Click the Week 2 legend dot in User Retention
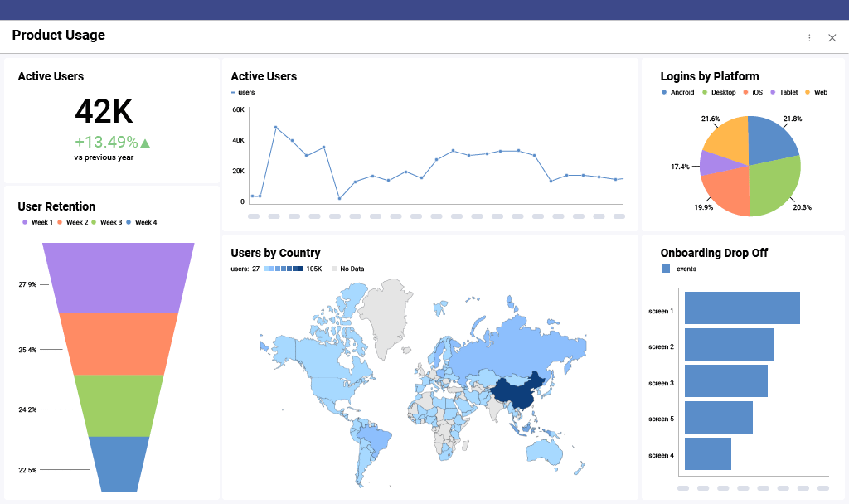Screen dimensions: 849x504 click(61, 222)
